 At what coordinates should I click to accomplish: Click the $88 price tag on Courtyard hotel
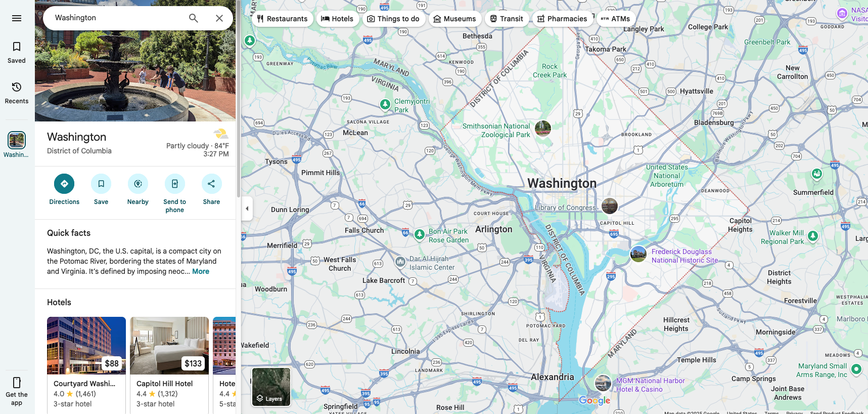click(112, 363)
